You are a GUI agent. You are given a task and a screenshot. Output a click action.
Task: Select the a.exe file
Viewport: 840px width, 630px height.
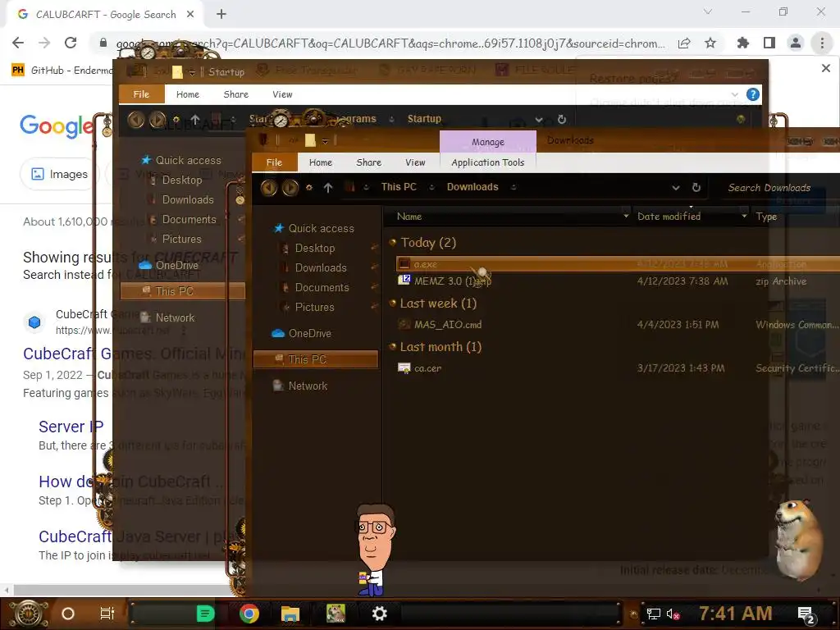[x=618, y=264]
